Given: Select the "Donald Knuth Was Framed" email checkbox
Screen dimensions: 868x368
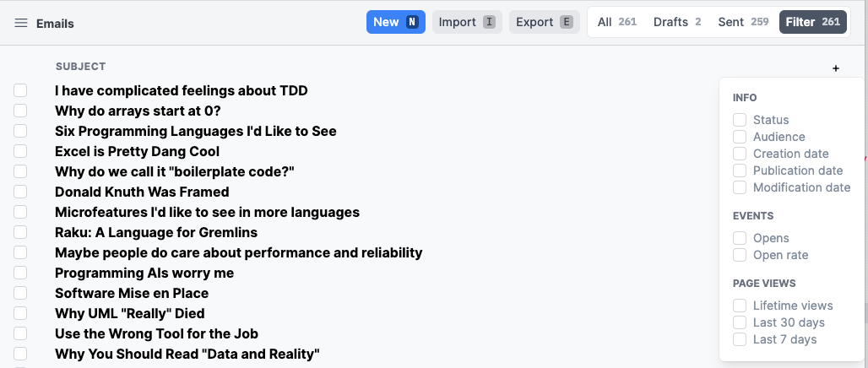Looking at the screenshot, I should [20, 192].
